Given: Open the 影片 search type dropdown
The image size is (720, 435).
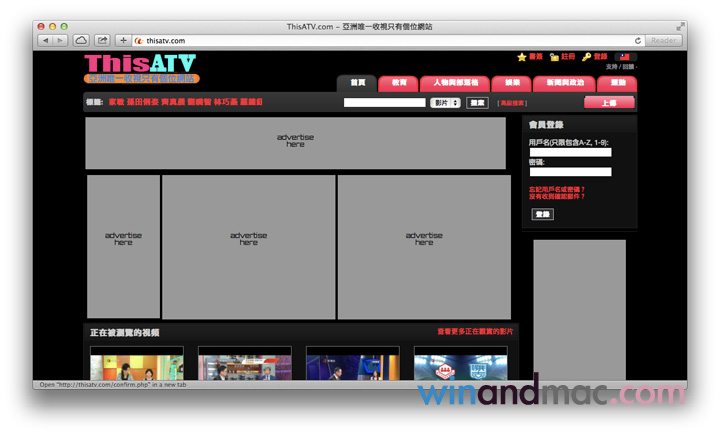Looking at the screenshot, I should pyautogui.click(x=445, y=102).
